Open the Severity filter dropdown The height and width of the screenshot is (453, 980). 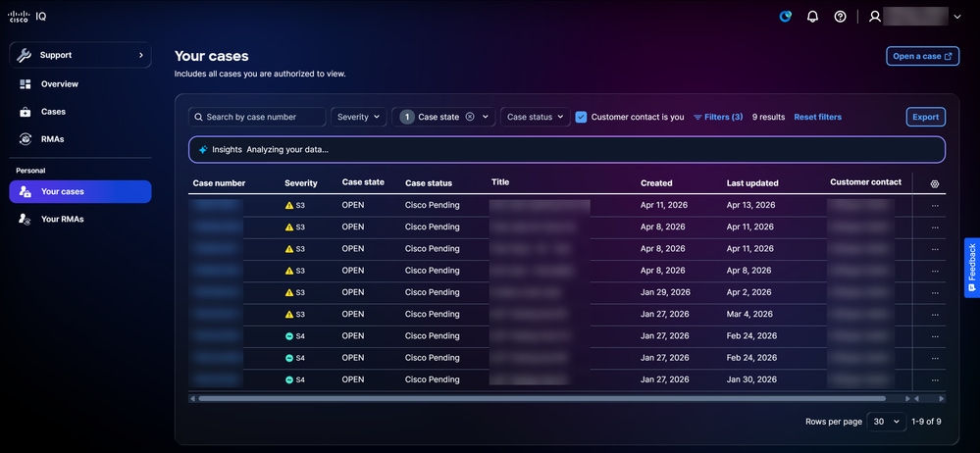(359, 117)
